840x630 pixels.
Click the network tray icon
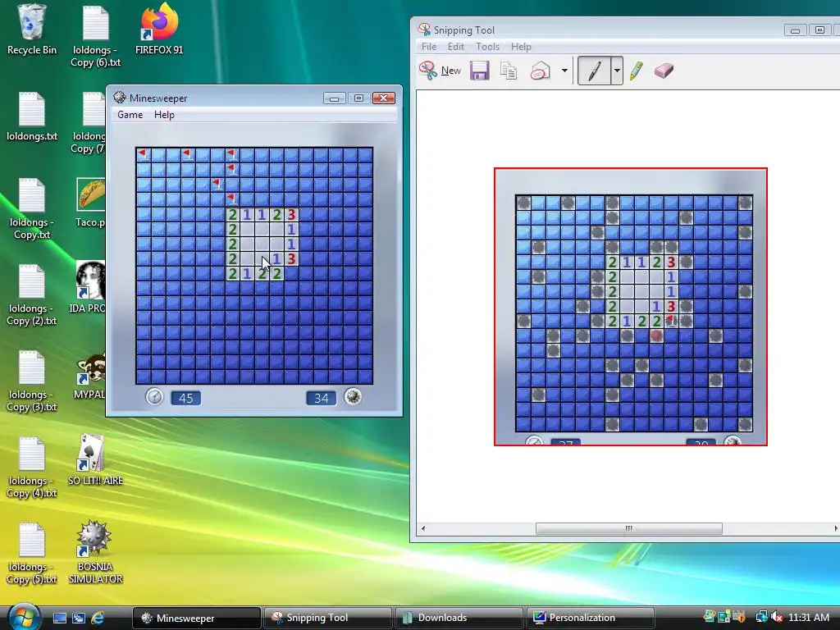(x=761, y=618)
